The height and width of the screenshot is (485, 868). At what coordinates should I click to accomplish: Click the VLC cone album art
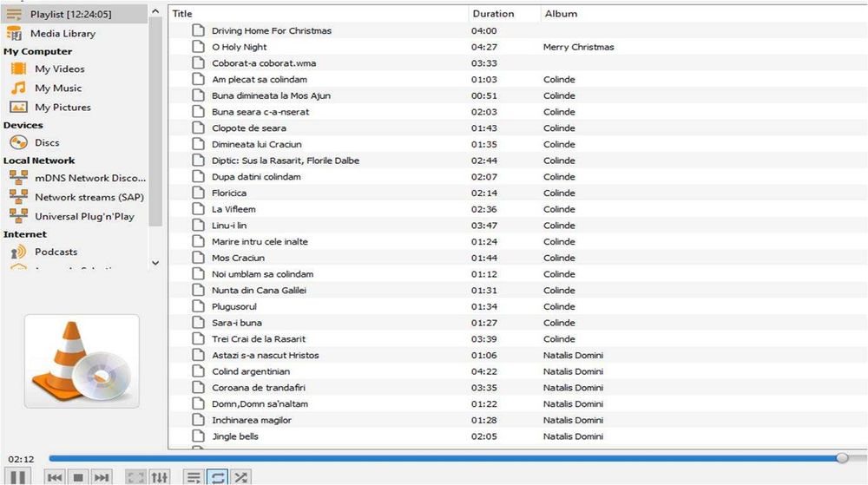82,361
